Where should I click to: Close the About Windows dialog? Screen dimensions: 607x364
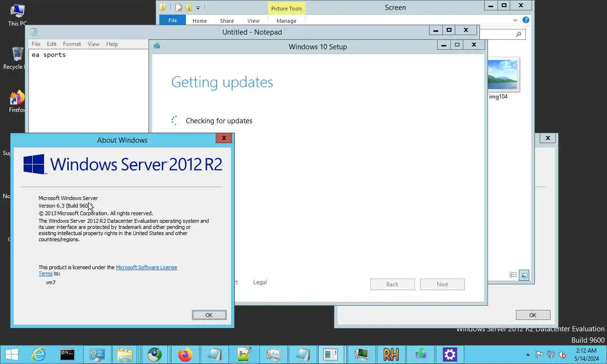[x=224, y=138]
